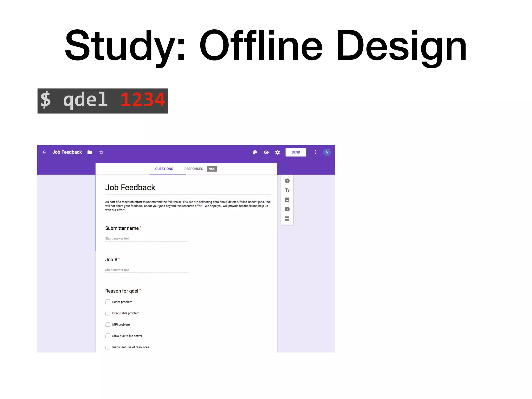Click the '$ qdel 1234' command box
Image resolution: width=532 pixels, height=399 pixels.
[x=103, y=101]
